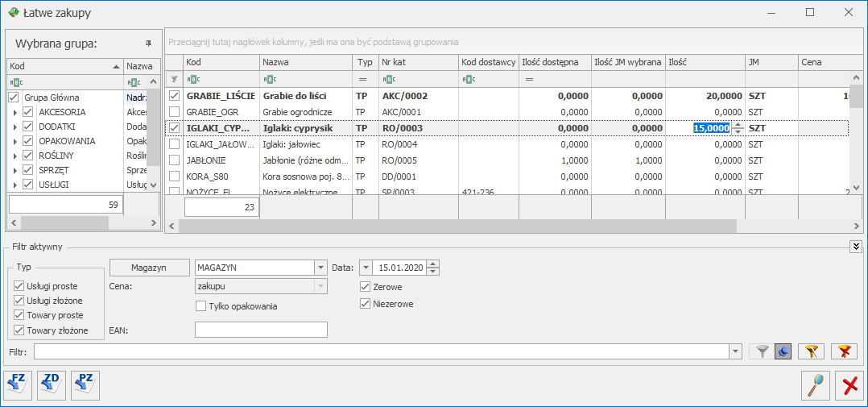The image size is (868, 407).
Task: Click the EAN input field
Action: point(261,330)
